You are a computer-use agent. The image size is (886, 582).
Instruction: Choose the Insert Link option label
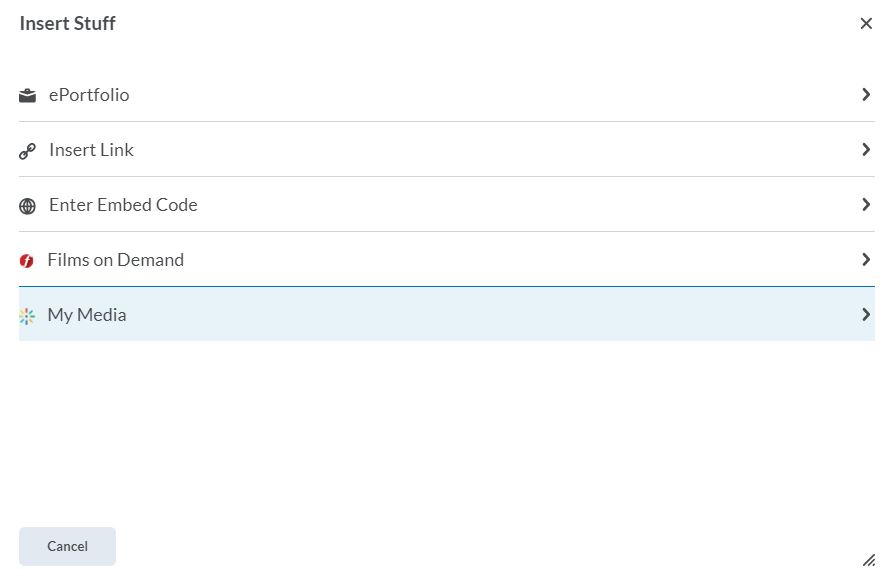91,150
